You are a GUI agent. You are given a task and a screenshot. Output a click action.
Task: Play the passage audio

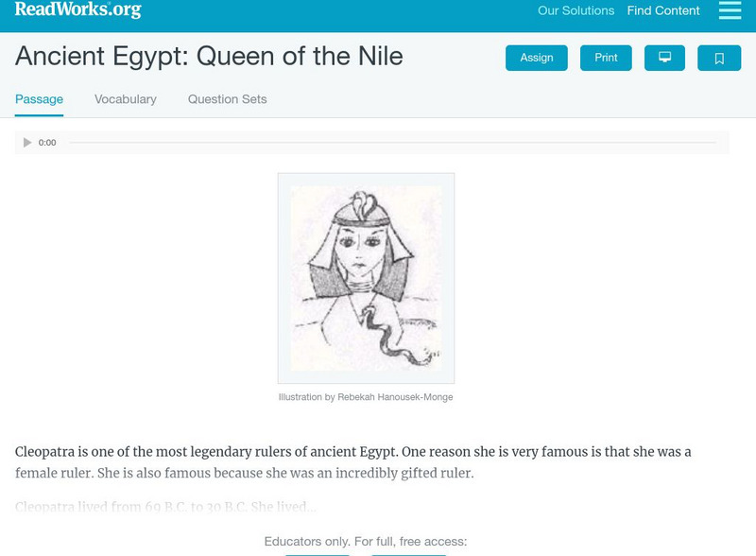click(27, 143)
